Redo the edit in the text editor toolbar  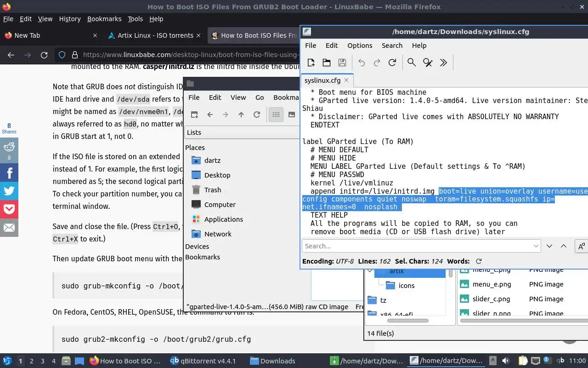(x=377, y=63)
